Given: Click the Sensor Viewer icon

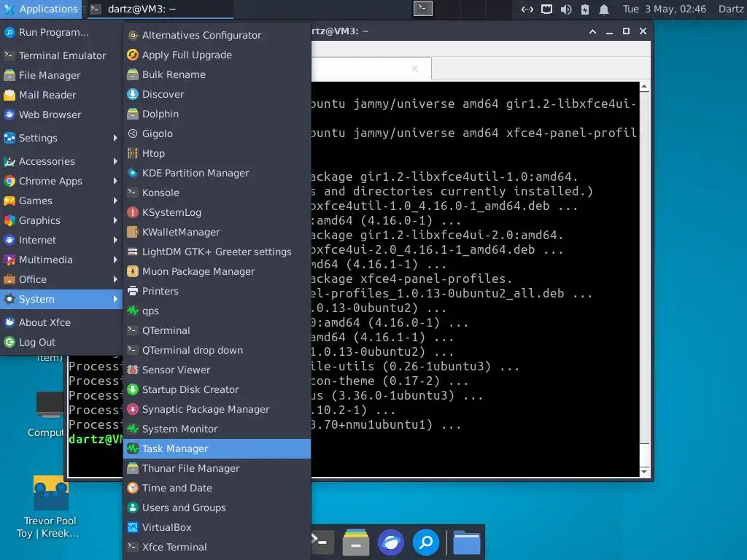Looking at the screenshot, I should (x=133, y=370).
